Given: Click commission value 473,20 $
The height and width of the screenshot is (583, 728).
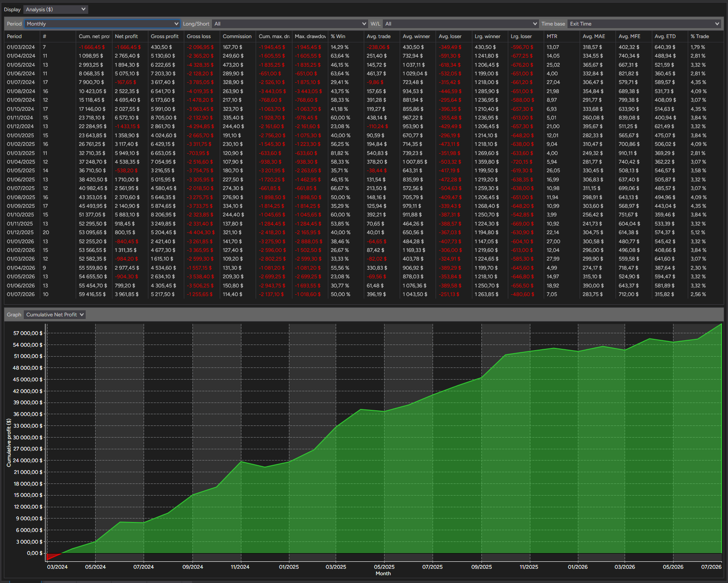Looking at the screenshot, I should coord(232,65).
